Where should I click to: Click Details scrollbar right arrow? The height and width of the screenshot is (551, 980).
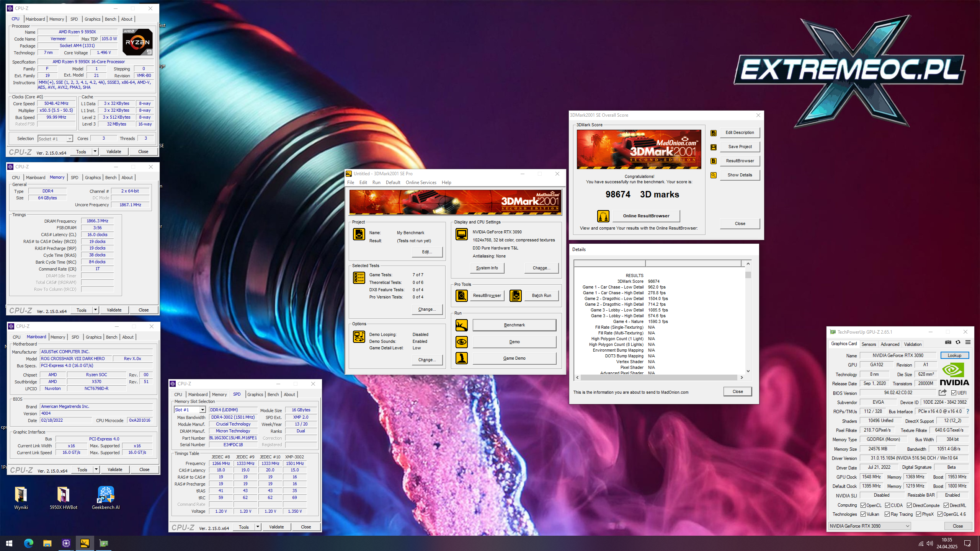pos(742,377)
